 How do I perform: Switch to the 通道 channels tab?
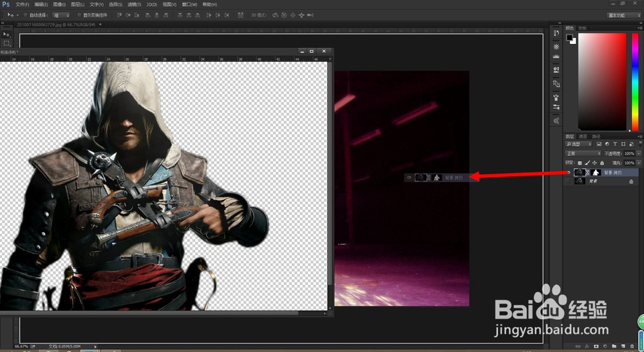pyautogui.click(x=583, y=137)
